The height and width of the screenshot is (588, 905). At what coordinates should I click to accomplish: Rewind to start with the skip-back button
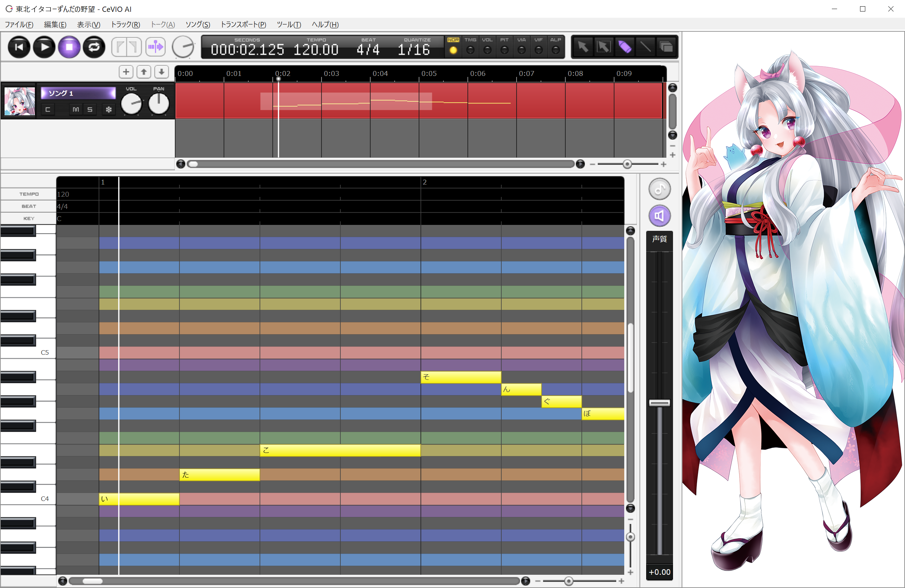19,47
